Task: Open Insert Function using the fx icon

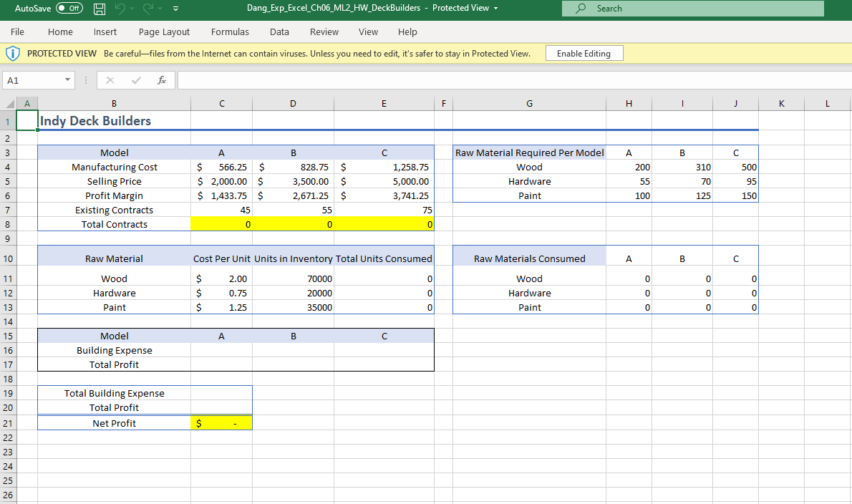Action: [x=163, y=80]
